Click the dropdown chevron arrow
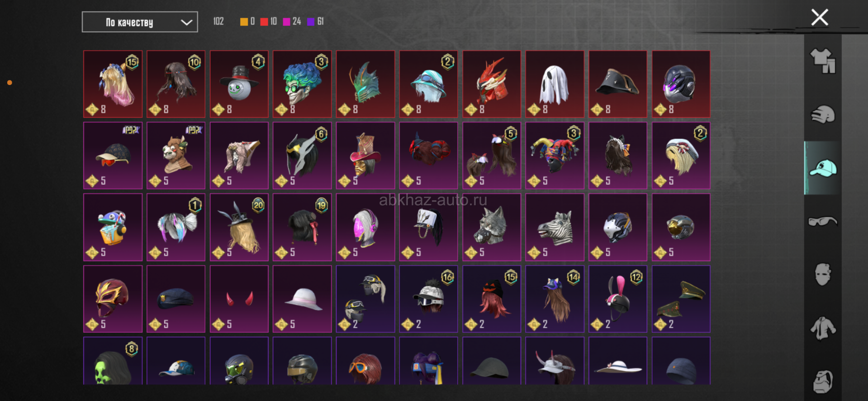Screen dimensions: 868x401 point(186,22)
